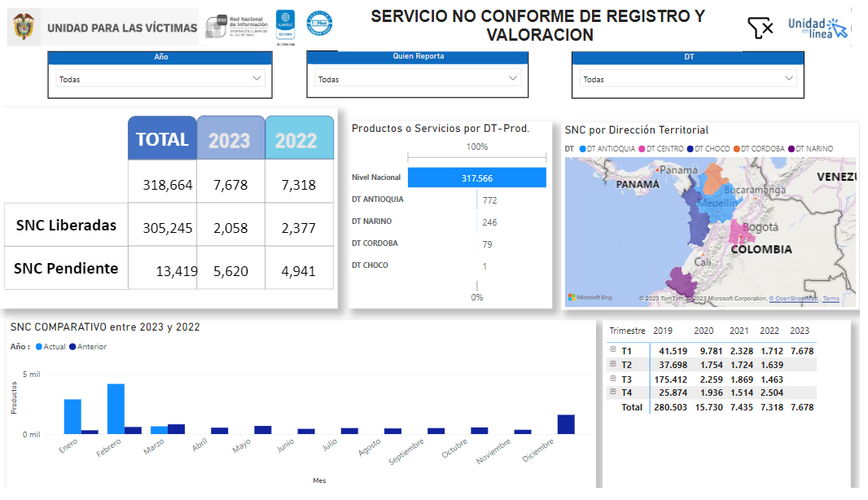This screenshot has width=868, height=500.
Task: Open the OpenStreetMap attribution link
Action: tap(794, 299)
